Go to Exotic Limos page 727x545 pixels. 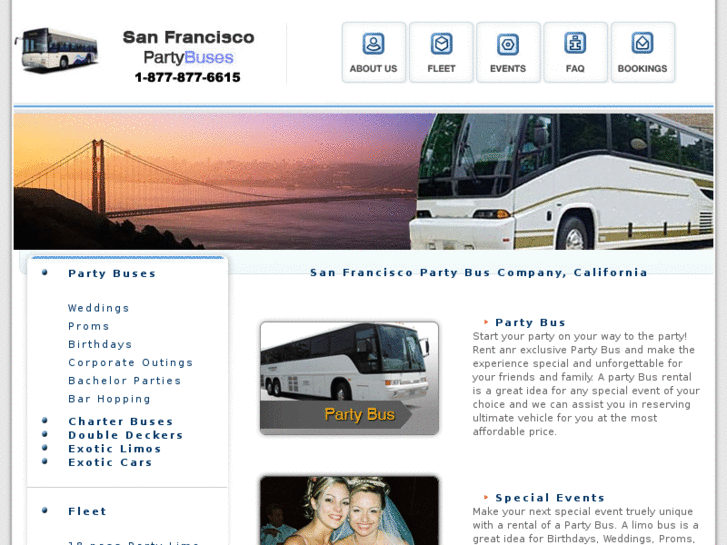115,449
